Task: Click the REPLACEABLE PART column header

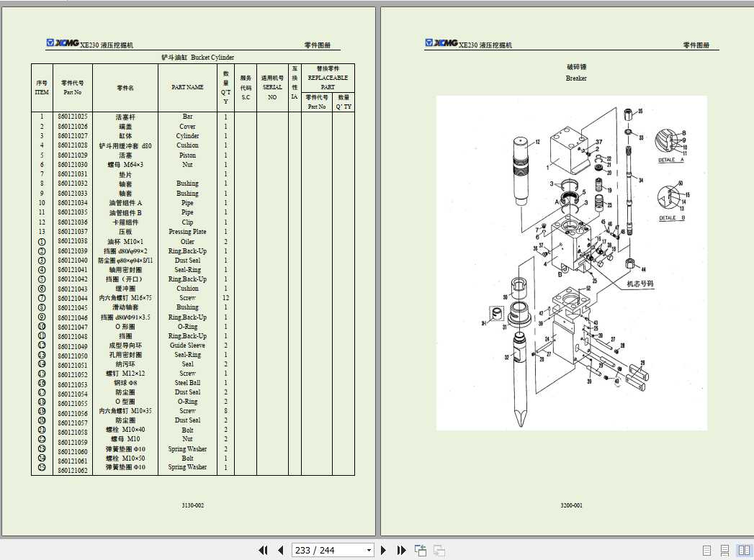Action: (328, 78)
